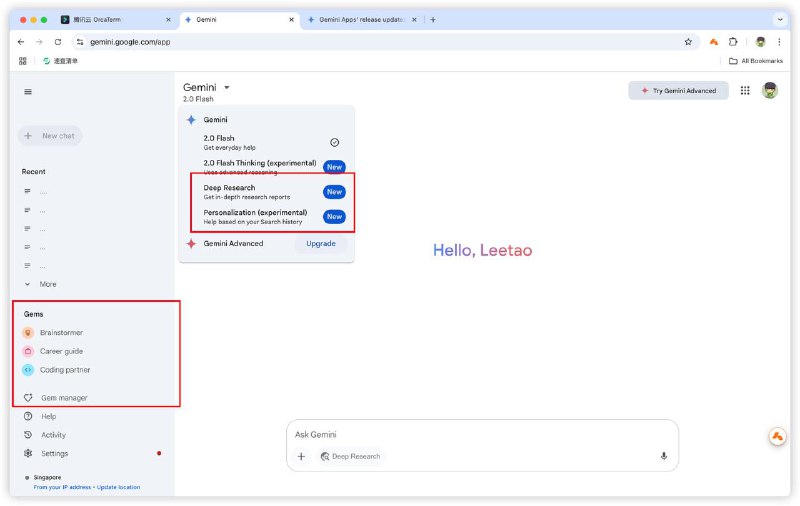Toggle the Deep Research chip in prompt box
This screenshot has width=800, height=506.
(351, 457)
